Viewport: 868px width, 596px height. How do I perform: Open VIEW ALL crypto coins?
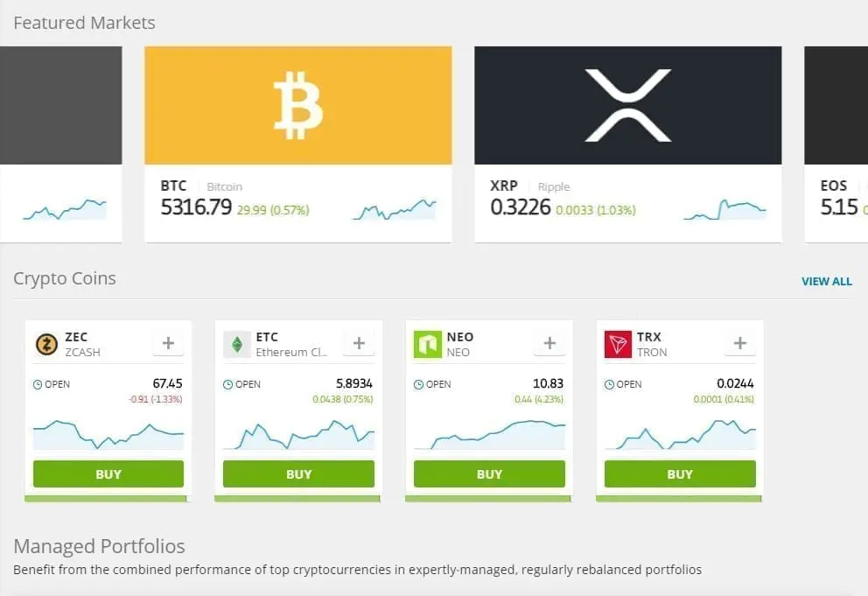coord(826,281)
